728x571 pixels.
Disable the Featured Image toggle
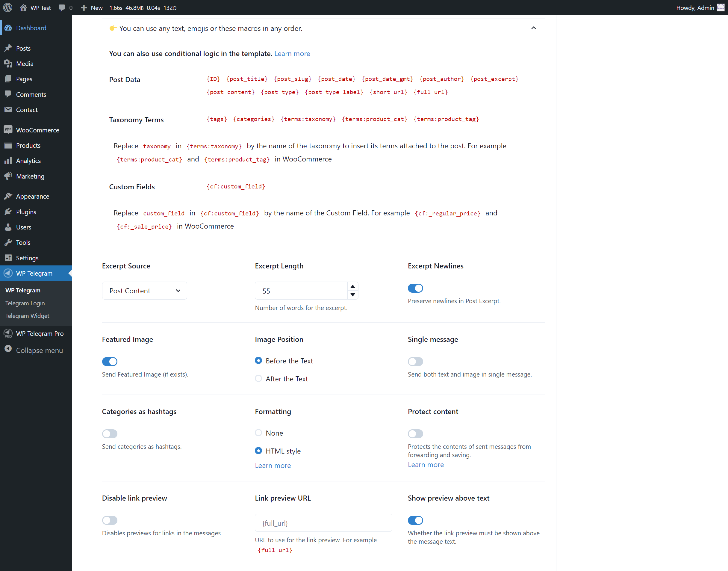click(x=110, y=361)
